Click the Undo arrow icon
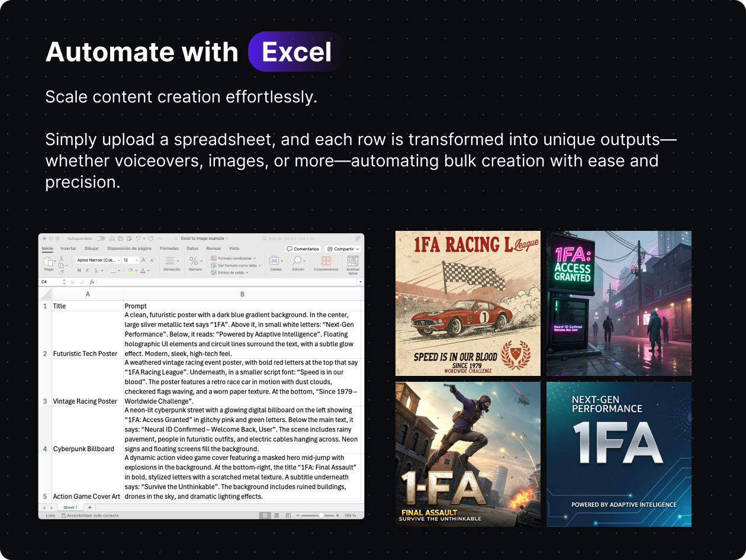The image size is (746, 560). tap(137, 238)
